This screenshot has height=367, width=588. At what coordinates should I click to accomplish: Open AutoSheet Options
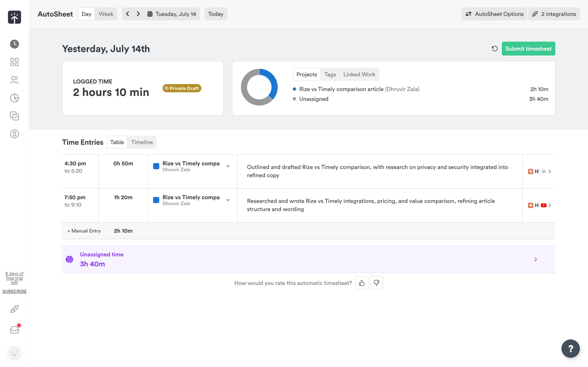tap(494, 14)
